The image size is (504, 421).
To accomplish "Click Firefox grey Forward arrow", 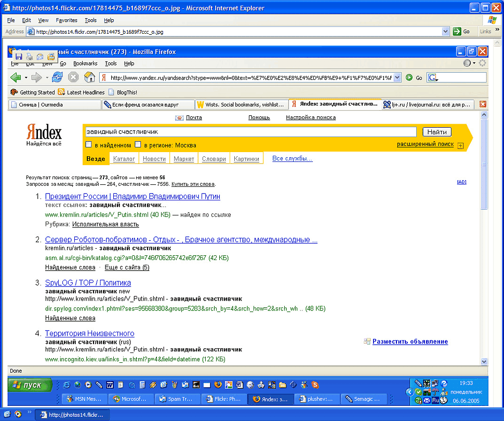I will tap(36, 77).
